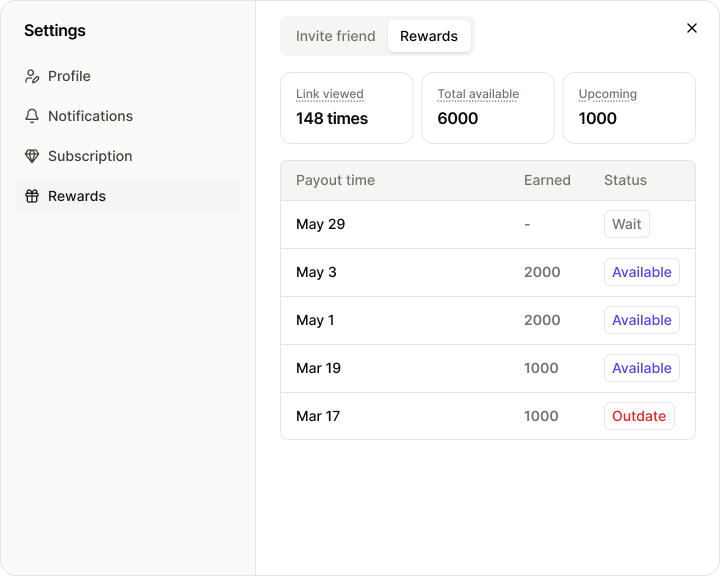
Task: Click the 6000 total value
Action: tap(457, 119)
